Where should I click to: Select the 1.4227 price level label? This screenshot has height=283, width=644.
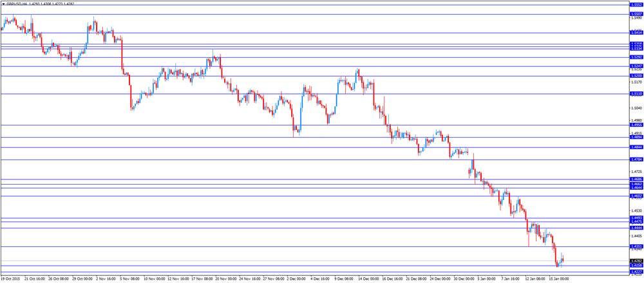(636, 271)
